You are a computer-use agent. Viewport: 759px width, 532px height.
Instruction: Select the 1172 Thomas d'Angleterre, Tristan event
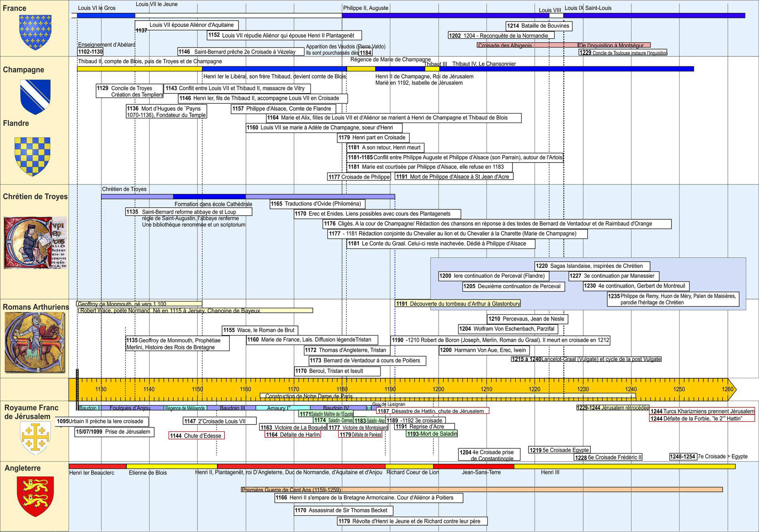tap(348, 350)
